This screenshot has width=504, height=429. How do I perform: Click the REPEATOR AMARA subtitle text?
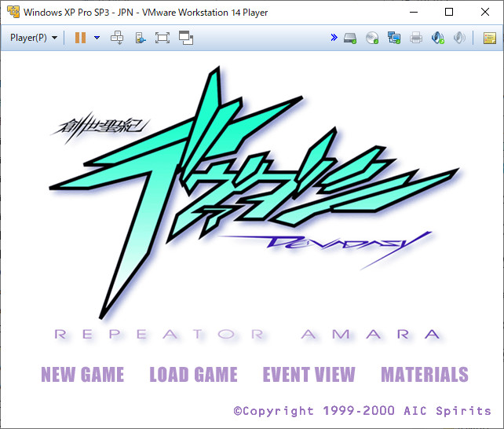[247, 335]
